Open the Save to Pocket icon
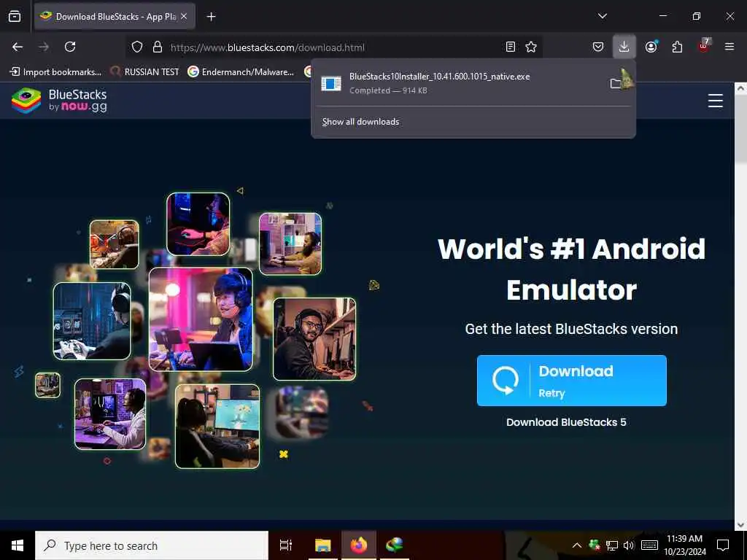 coord(598,47)
